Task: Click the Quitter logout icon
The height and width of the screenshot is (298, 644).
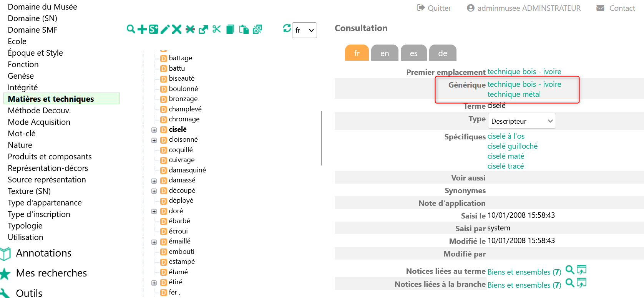Action: click(x=421, y=8)
